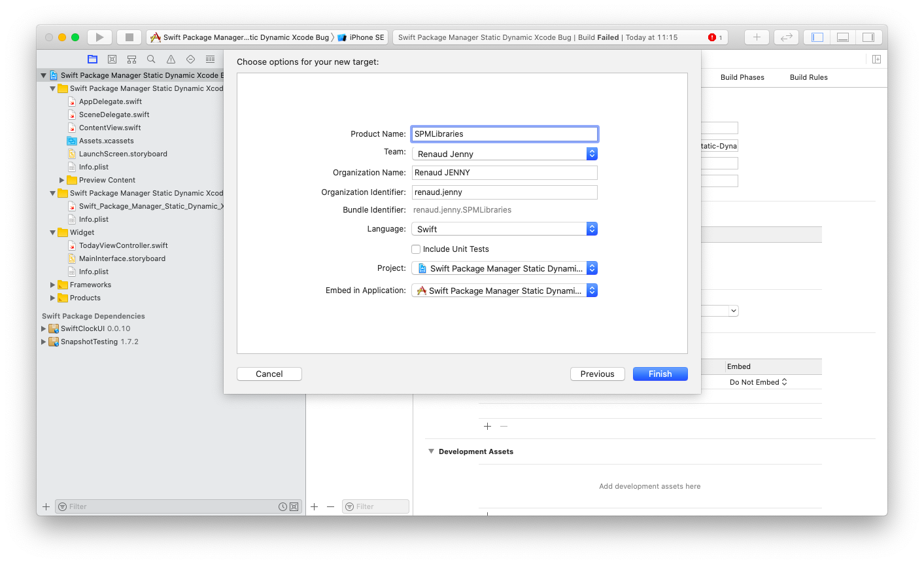
Task: Expand the Preview Content folder
Action: pyautogui.click(x=61, y=180)
